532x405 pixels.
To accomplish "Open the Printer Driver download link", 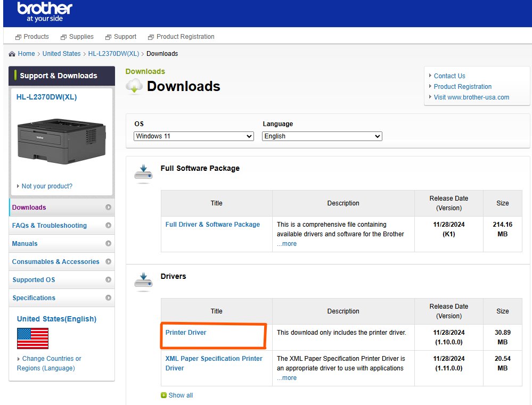I will (185, 332).
